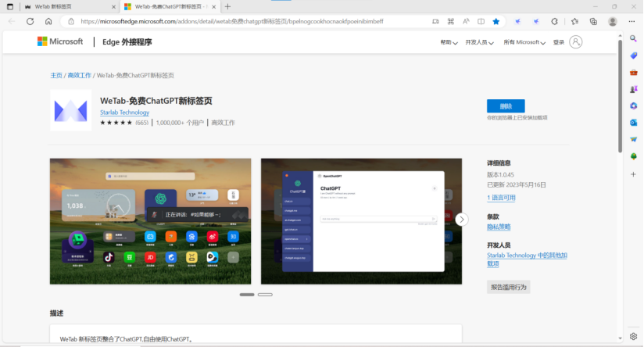Click the 已更新 2023年5月16日 text
This screenshot has height=347, width=644.
(517, 184)
